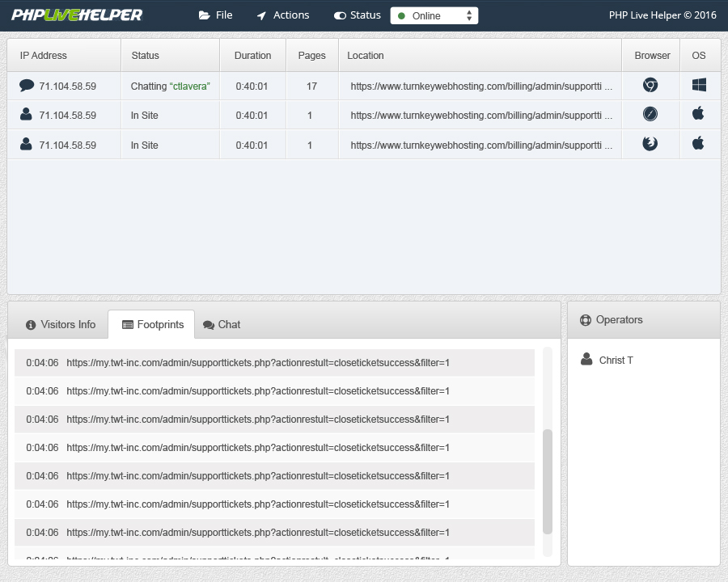Image resolution: width=728 pixels, height=582 pixels.
Task: Click the chat bubble icon in first visitor row
Action: [27, 85]
